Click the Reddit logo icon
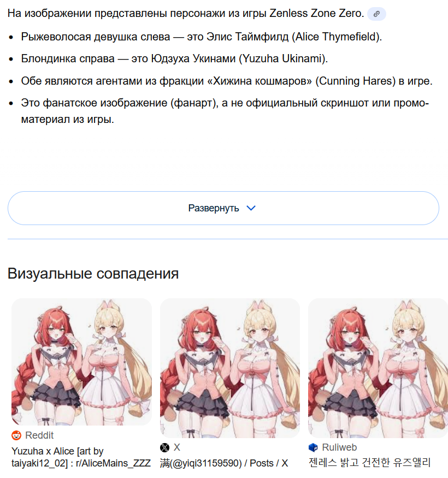 click(x=16, y=435)
